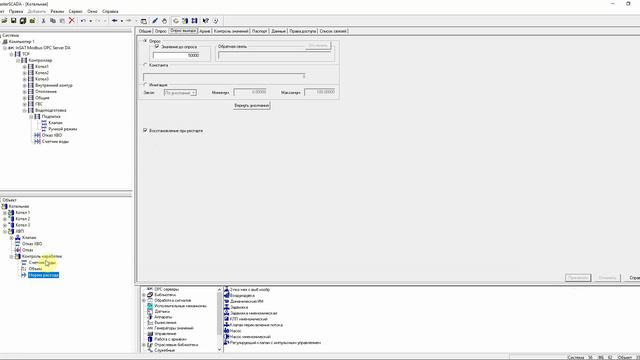Click the Работа с архивом palette icon
This screenshot has width=640, height=360.
pyautogui.click(x=150, y=339)
